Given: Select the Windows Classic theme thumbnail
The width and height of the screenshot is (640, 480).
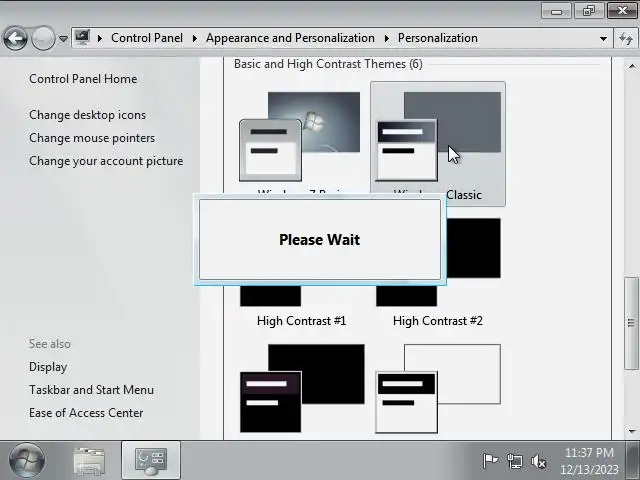Looking at the screenshot, I should click(438, 137).
